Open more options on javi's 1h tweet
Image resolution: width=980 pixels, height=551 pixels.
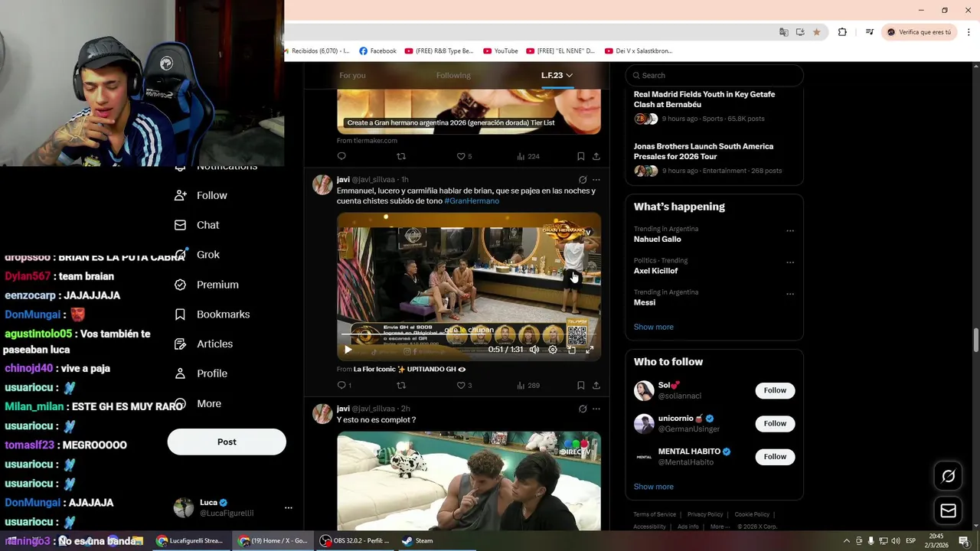(x=596, y=180)
